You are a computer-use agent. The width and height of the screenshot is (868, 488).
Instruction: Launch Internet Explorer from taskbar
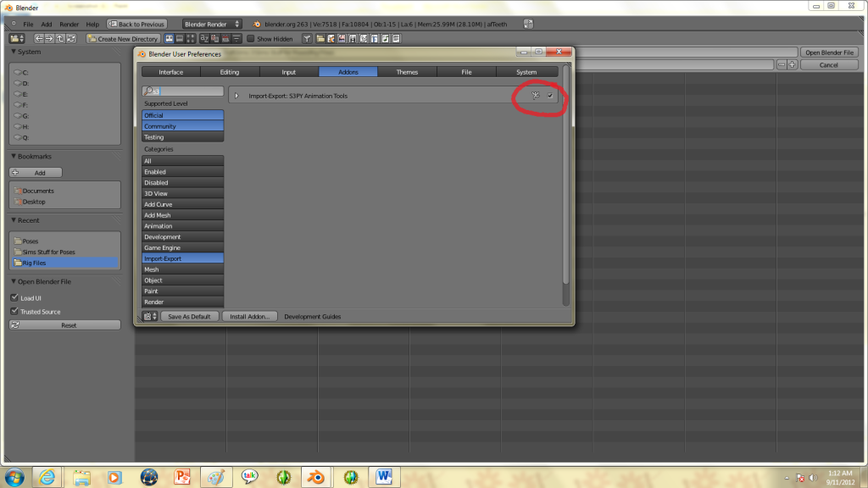[x=47, y=477]
